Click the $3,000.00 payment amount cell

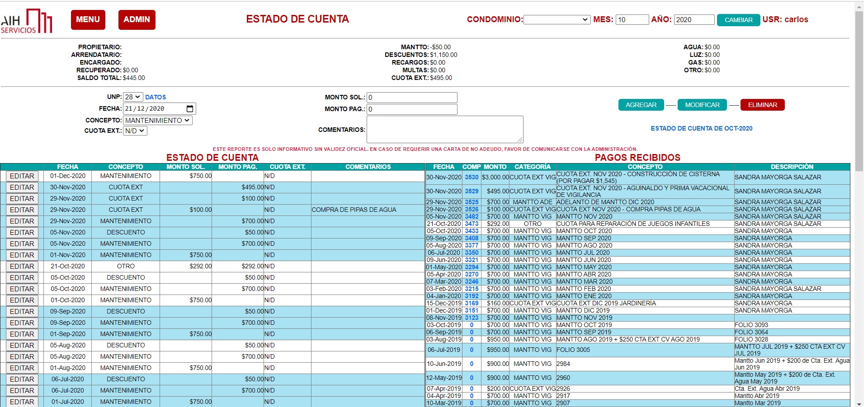pyautogui.click(x=495, y=178)
